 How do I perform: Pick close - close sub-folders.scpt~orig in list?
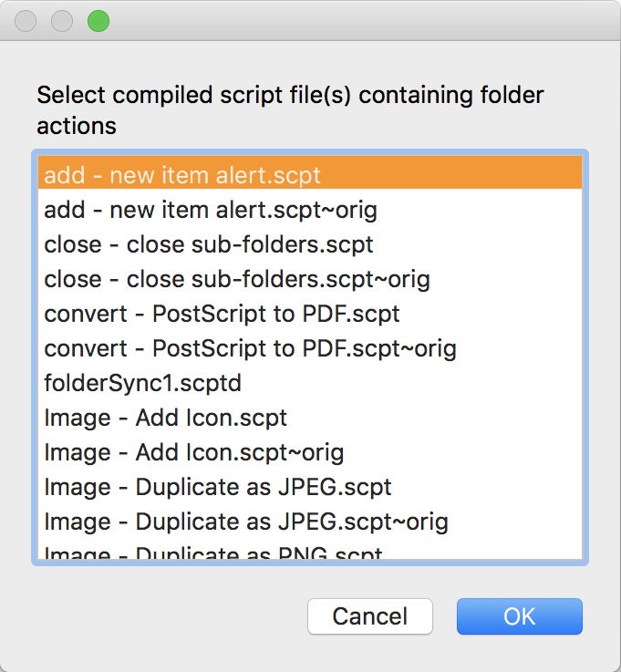[237, 280]
